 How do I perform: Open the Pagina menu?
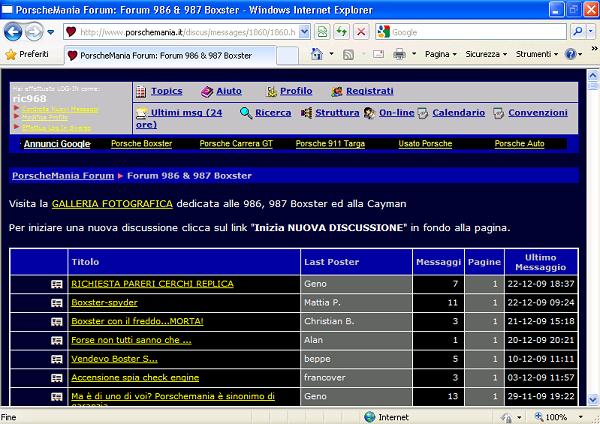441,54
